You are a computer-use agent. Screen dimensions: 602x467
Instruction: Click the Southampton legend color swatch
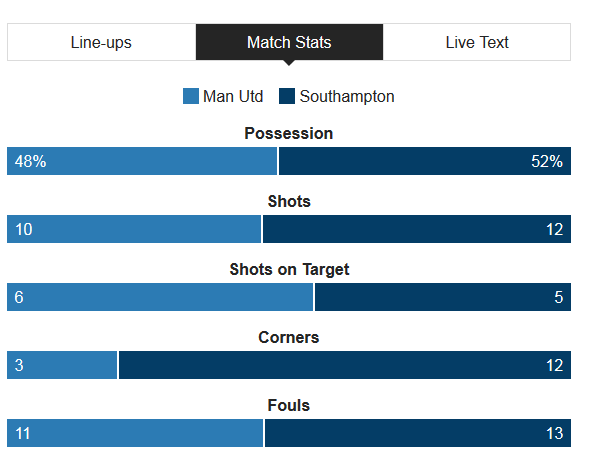(x=287, y=97)
